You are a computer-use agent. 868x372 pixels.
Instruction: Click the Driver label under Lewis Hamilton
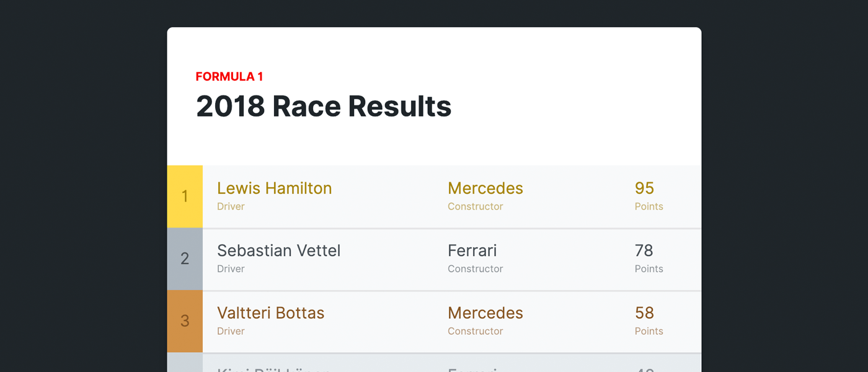231,206
